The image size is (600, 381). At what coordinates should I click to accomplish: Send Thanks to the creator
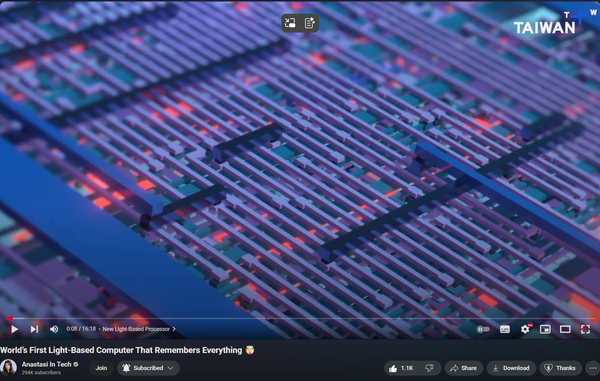[561, 368]
